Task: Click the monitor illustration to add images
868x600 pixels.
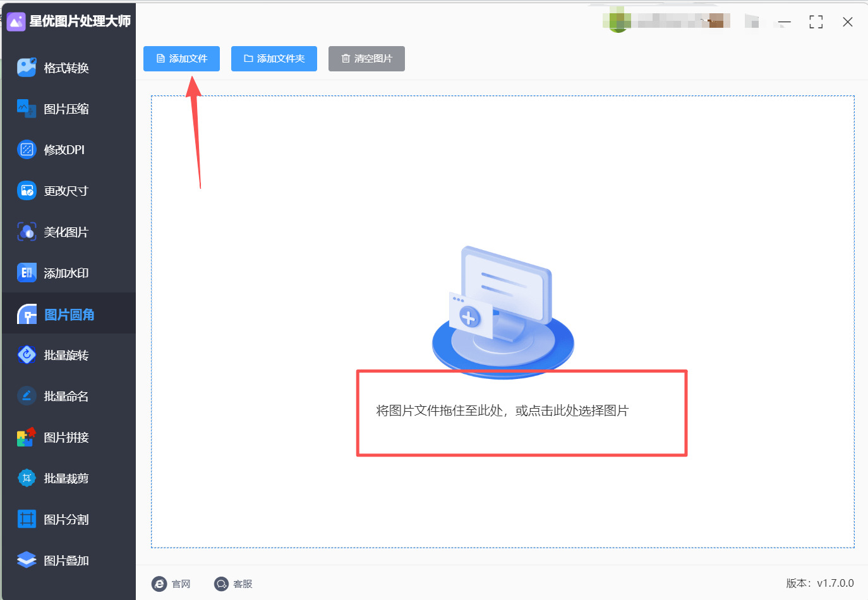Action: 503,313
